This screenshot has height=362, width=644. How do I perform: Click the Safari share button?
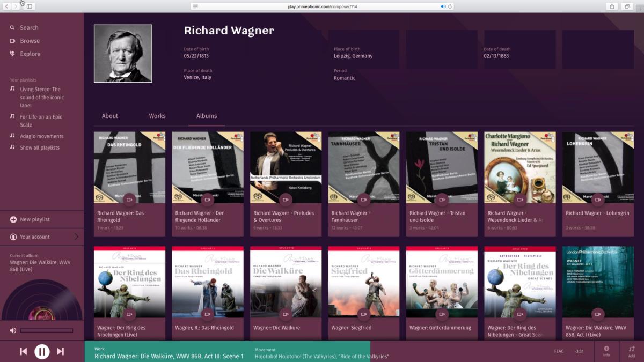click(x=612, y=6)
